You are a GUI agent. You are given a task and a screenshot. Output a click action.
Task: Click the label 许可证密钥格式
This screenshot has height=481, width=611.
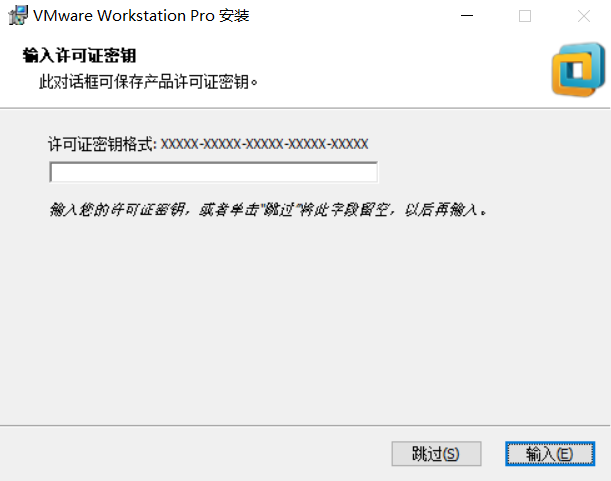pos(102,144)
